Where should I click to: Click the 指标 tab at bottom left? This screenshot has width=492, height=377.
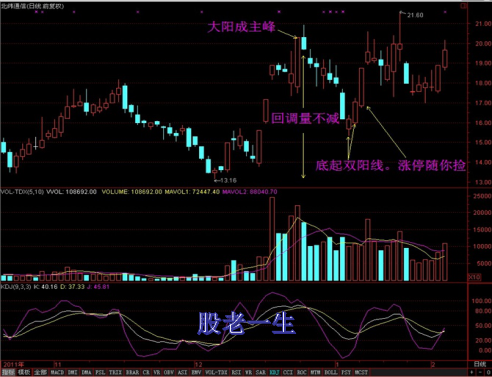click(8, 372)
